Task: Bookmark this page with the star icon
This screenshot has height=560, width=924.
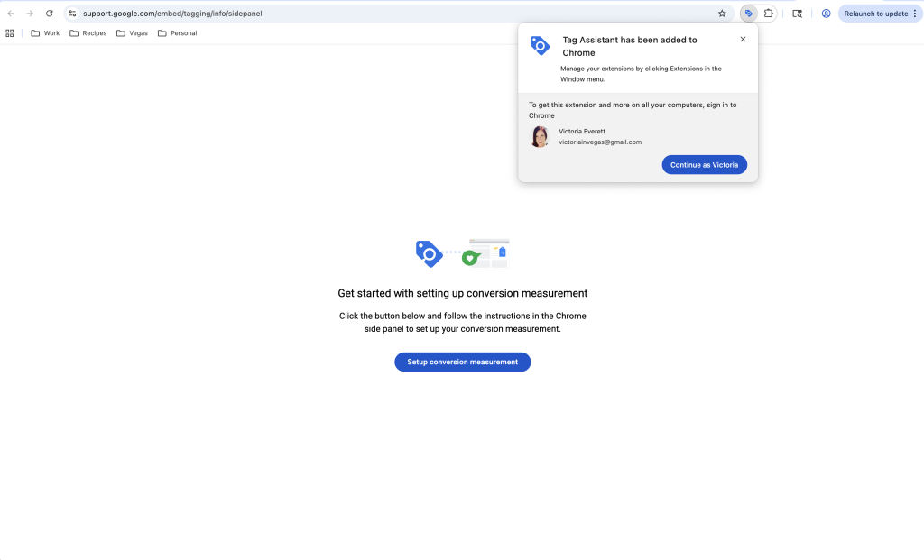Action: [722, 14]
